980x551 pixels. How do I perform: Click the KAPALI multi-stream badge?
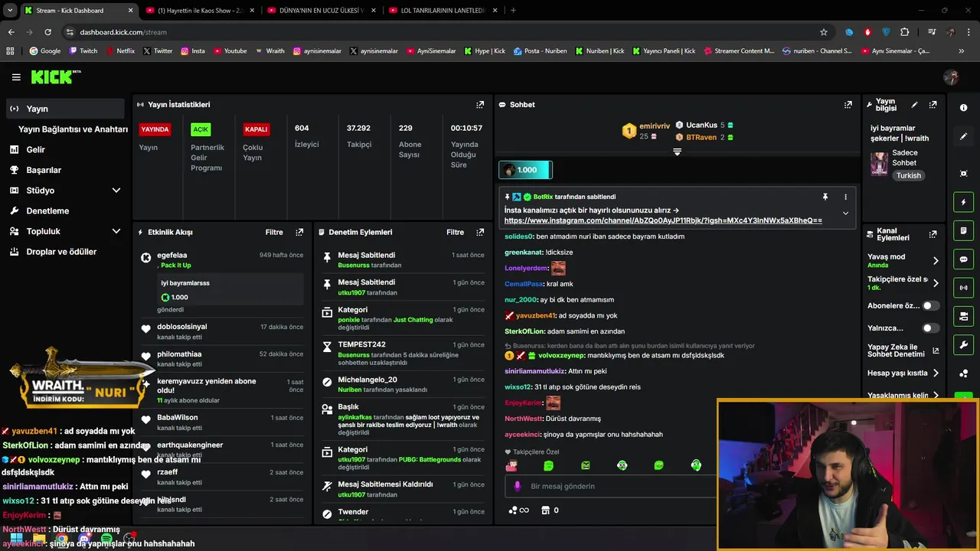[256, 129]
